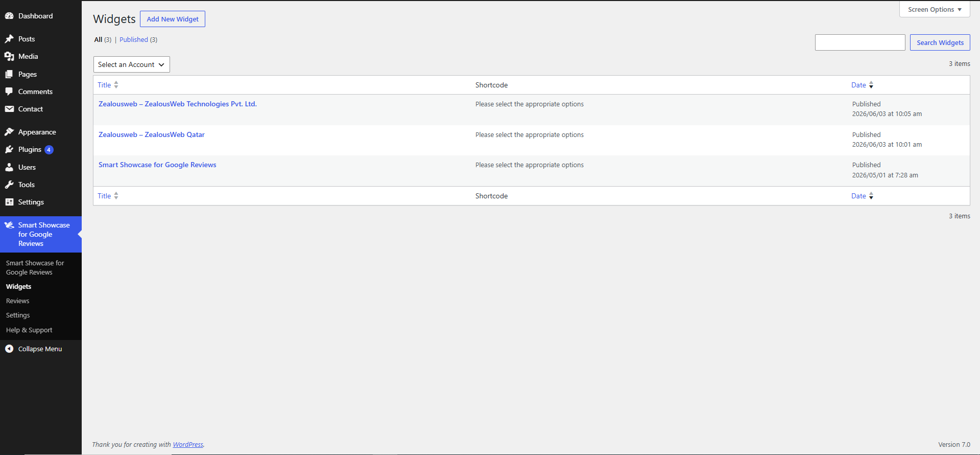Screen dimensions: 980x455
Task: Open Smart Showcase for Google Reviews widget
Action: click(x=157, y=165)
